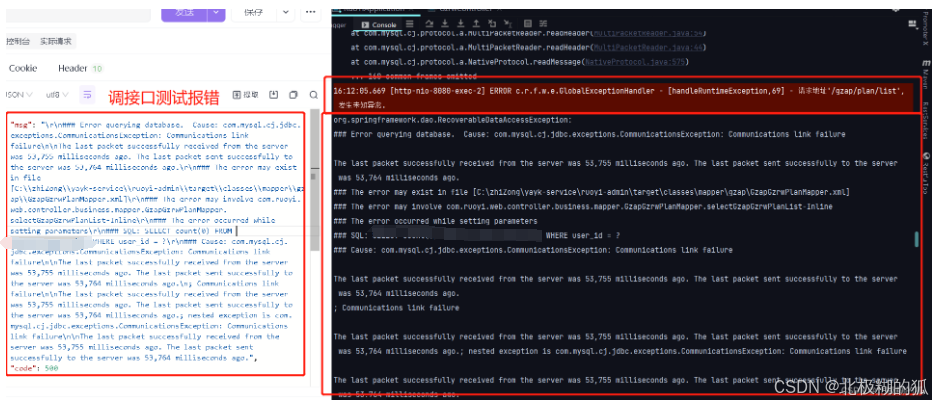The width and height of the screenshot is (933, 403).
Task: Click the response body scrollbar
Action: pyautogui.click(x=315, y=179)
